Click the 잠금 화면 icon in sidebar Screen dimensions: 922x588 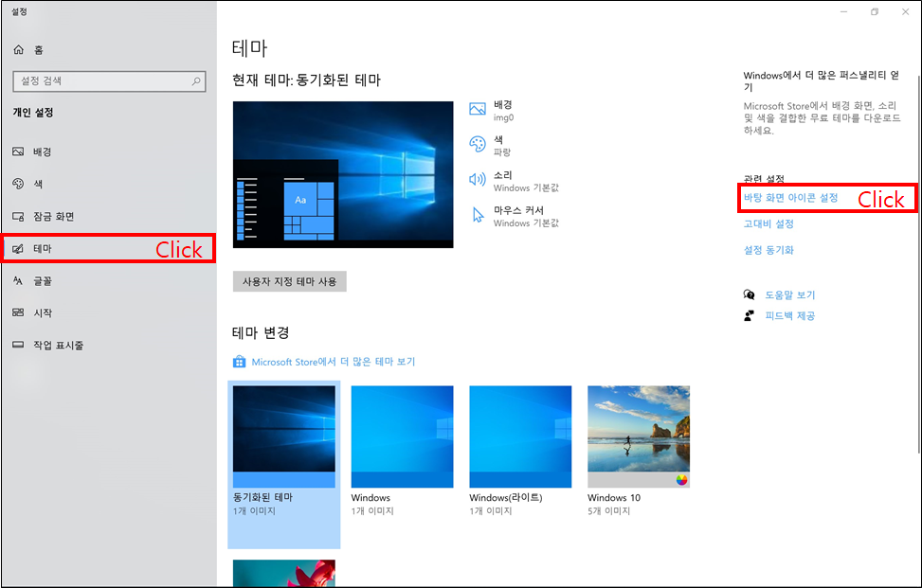[x=18, y=217]
